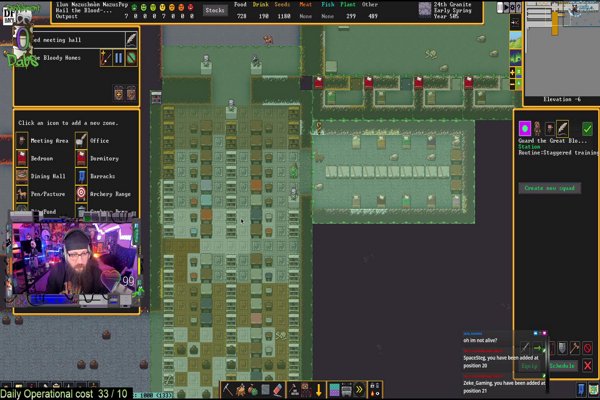Image resolution: width=600 pixels, height=400 pixels.
Task: Click the yellow double-chevron hauling icon
Action: coord(359,390)
